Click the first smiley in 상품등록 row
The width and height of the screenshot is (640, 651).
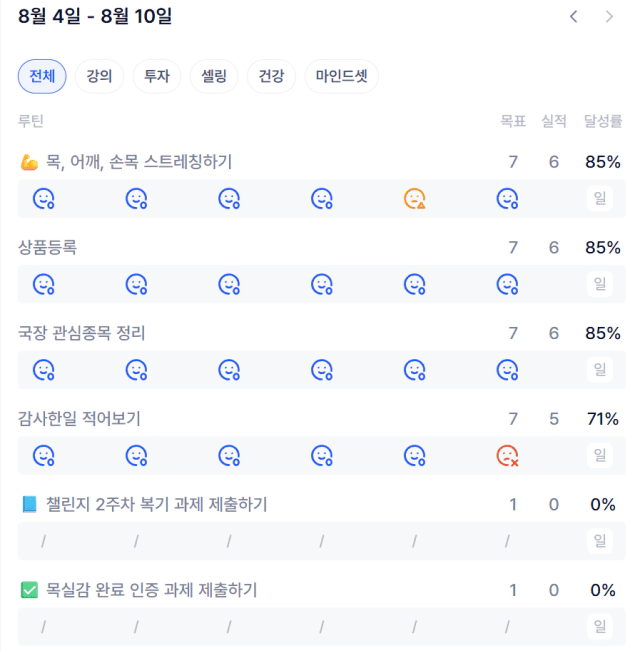coord(44,284)
